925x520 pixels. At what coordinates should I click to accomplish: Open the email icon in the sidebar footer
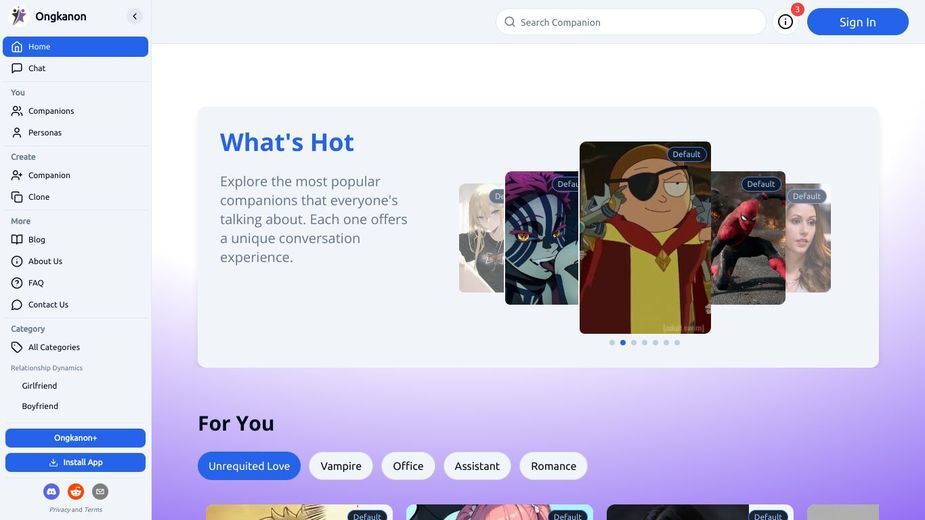pyautogui.click(x=100, y=491)
